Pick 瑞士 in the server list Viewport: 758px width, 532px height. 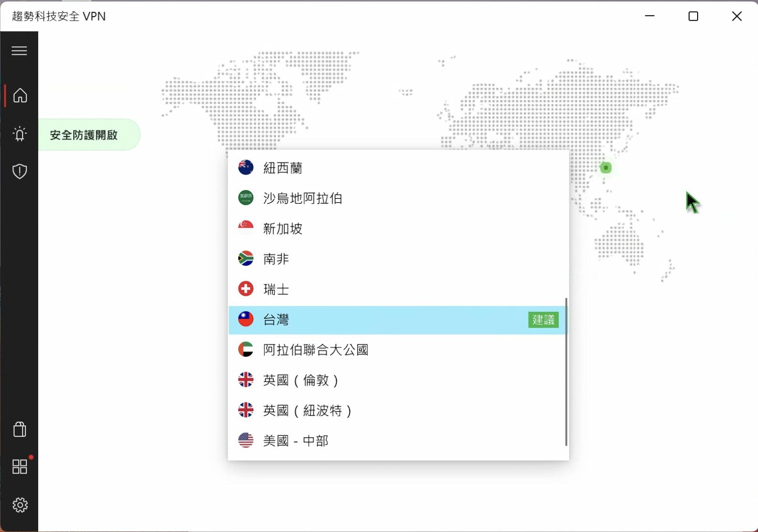point(397,289)
